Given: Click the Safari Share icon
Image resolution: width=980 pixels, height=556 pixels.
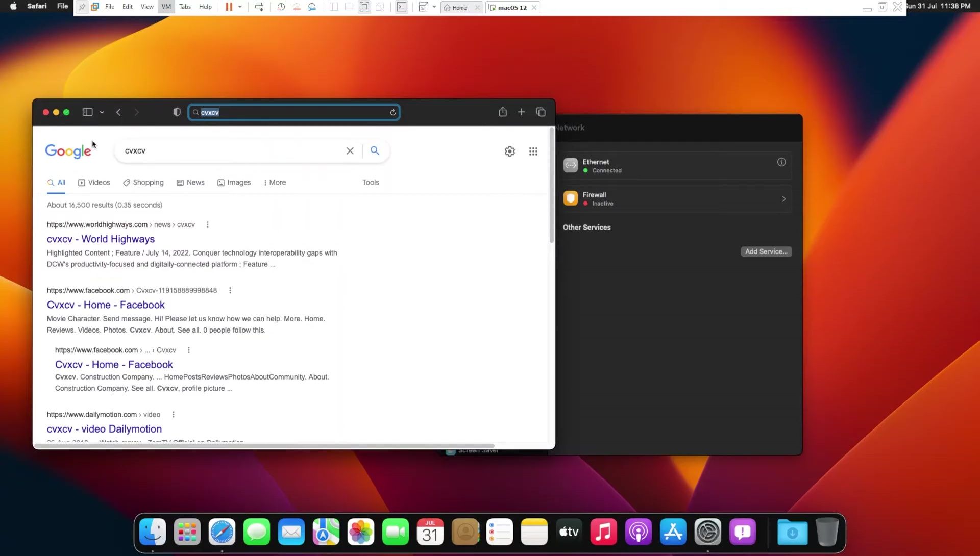Looking at the screenshot, I should point(503,112).
